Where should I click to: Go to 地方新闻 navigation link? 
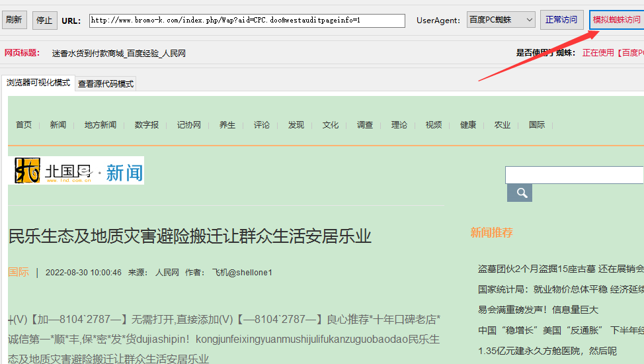[x=101, y=125]
